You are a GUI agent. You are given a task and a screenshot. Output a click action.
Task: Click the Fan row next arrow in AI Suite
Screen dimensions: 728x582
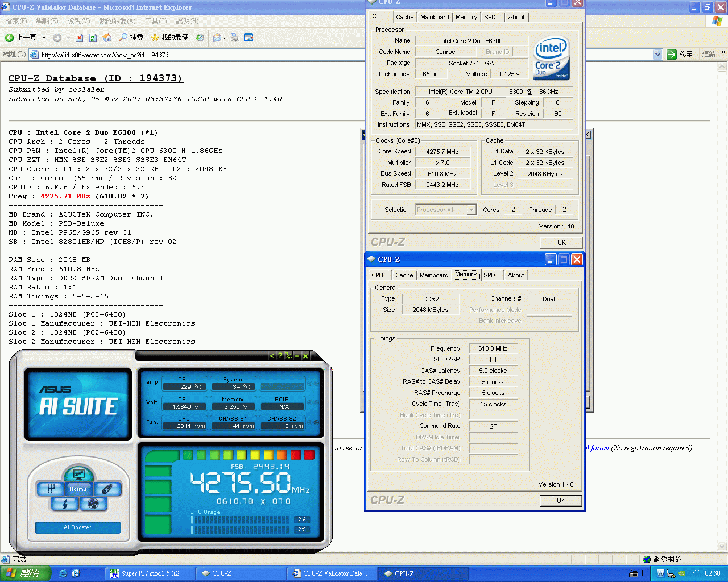tap(316, 423)
